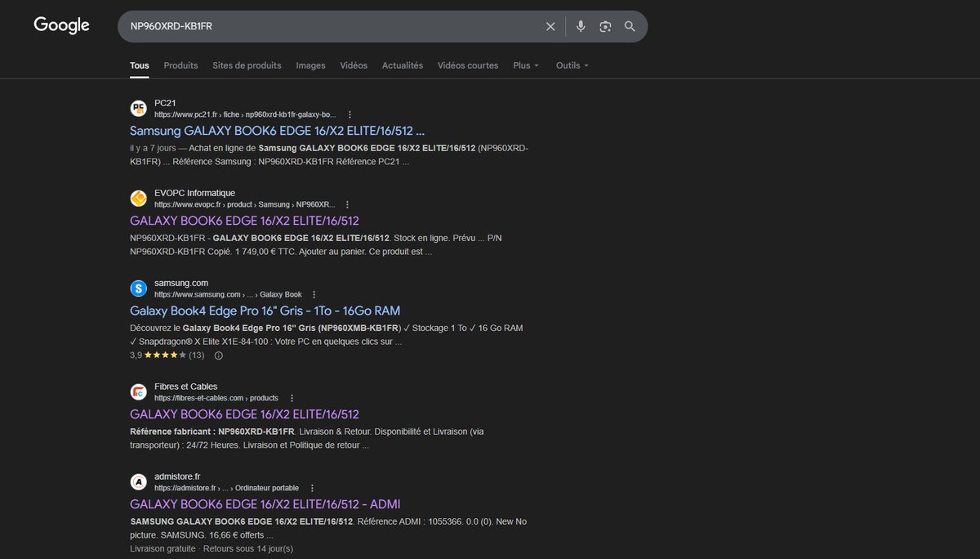Open three-dot menu for samsung.com result
The image size is (980, 559).
tap(314, 294)
